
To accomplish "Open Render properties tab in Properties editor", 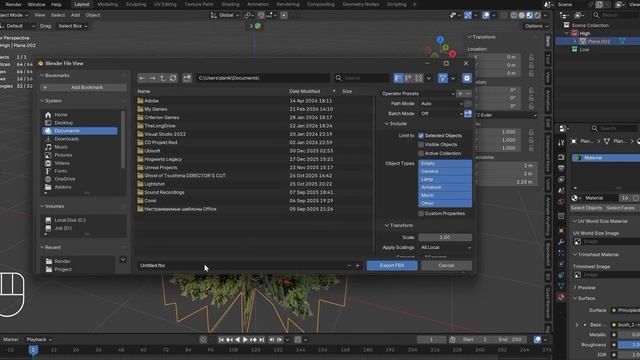I will pyautogui.click(x=561, y=157).
